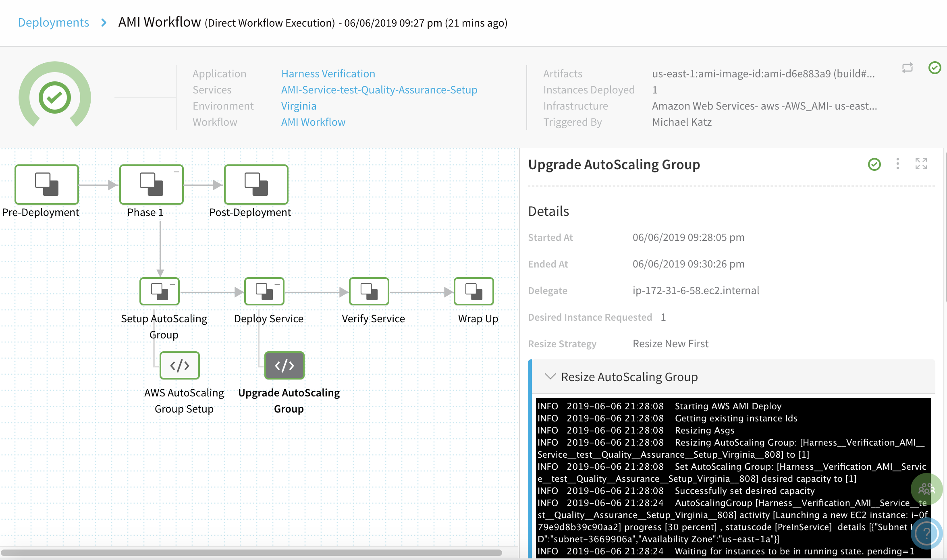Click the top-right green checkmark status icon
This screenshot has width=947, height=560.
coord(935,68)
